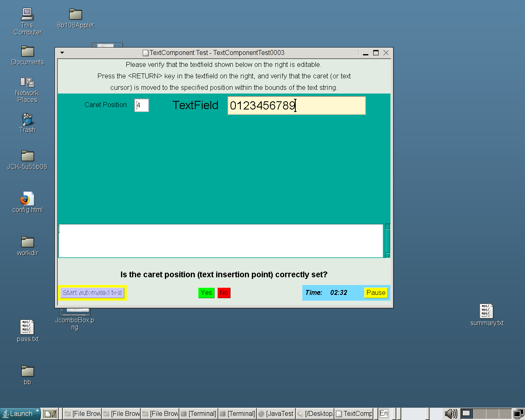Open the window menu arrow in title bar
The width and height of the screenshot is (525, 420).
62,53
